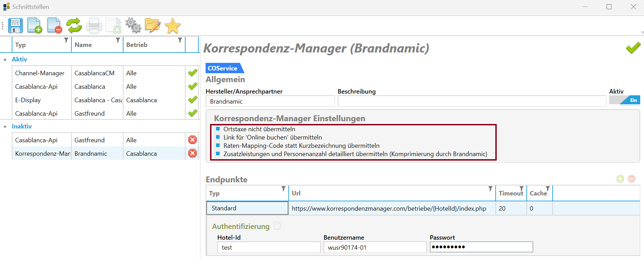Viewport: 644px width, 259px height.
Task: Click the Benutzername field
Action: click(x=375, y=247)
